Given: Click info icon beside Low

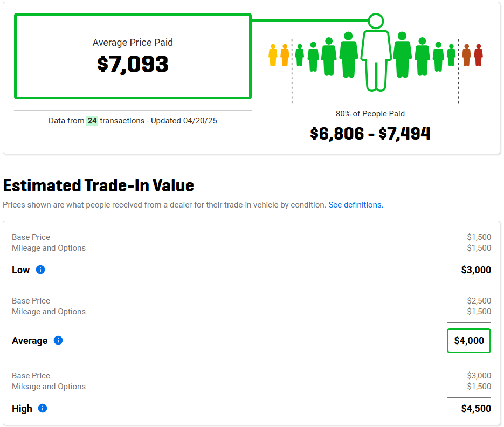Looking at the screenshot, I should pyautogui.click(x=40, y=270).
